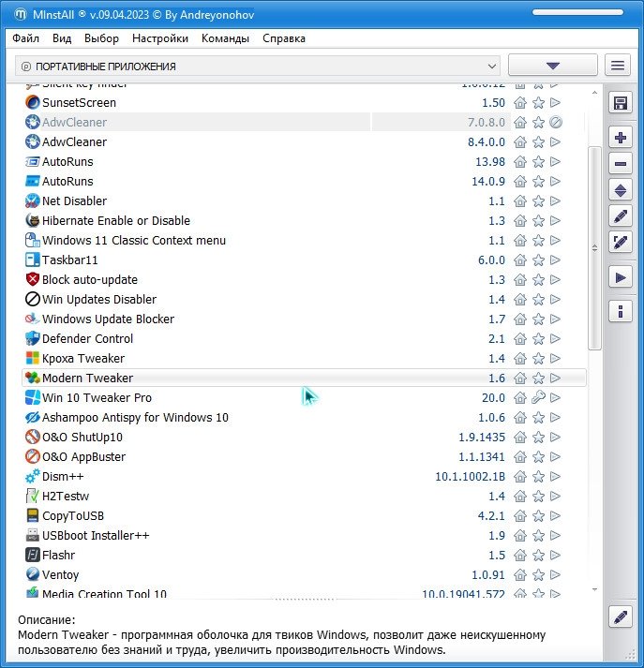644x668 pixels.
Task: Star the CopyToUSB entry
Action: coord(538,516)
